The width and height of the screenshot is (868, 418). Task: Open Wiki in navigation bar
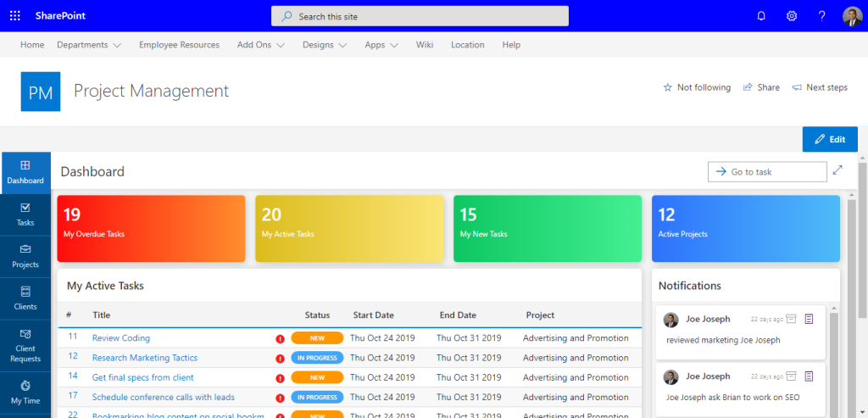coord(425,45)
